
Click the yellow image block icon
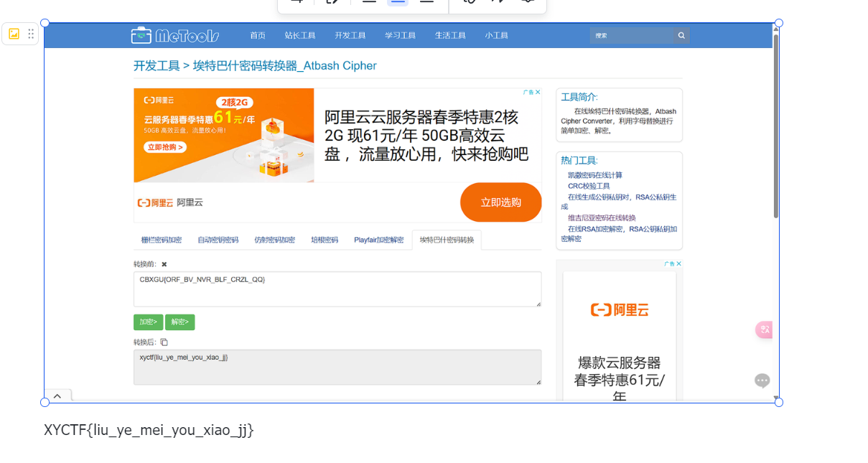click(14, 34)
